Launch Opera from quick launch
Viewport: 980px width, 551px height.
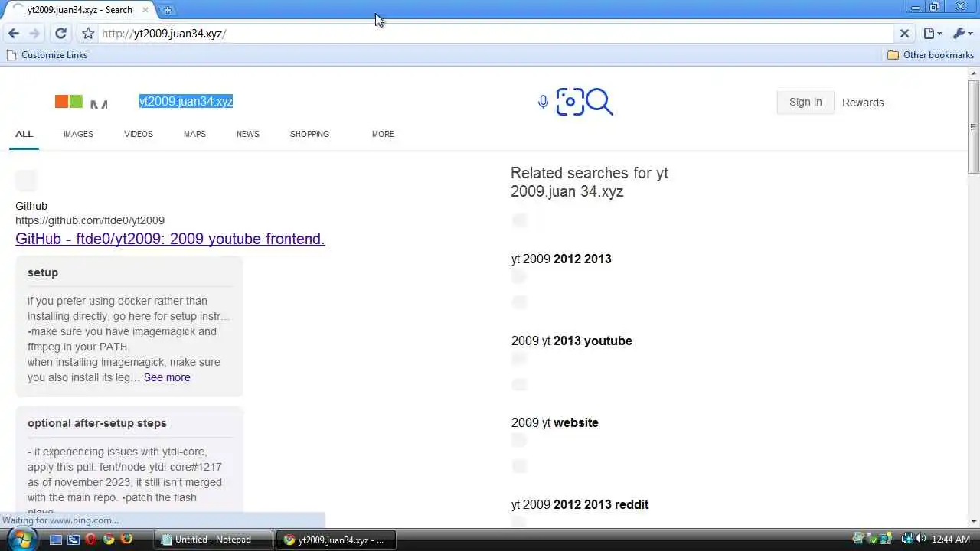91,540
